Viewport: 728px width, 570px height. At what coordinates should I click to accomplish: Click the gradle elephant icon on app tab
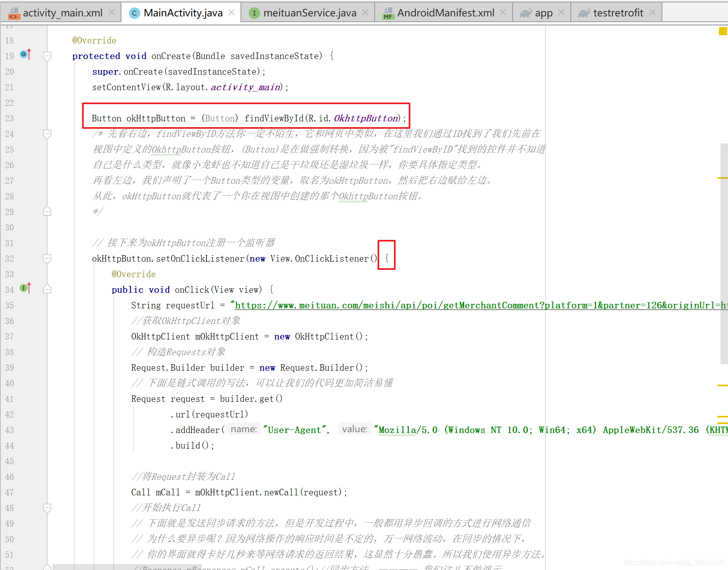526,13
